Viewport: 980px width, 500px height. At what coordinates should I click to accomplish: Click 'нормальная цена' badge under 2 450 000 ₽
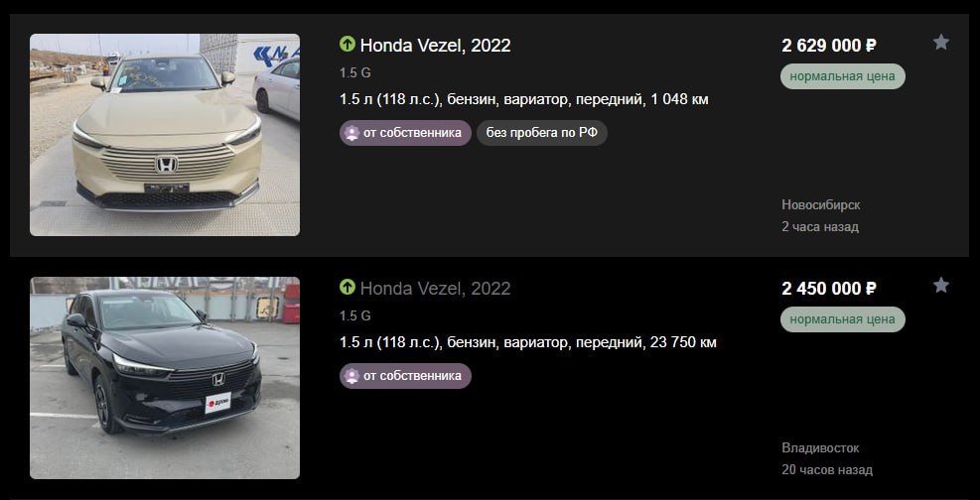click(843, 319)
